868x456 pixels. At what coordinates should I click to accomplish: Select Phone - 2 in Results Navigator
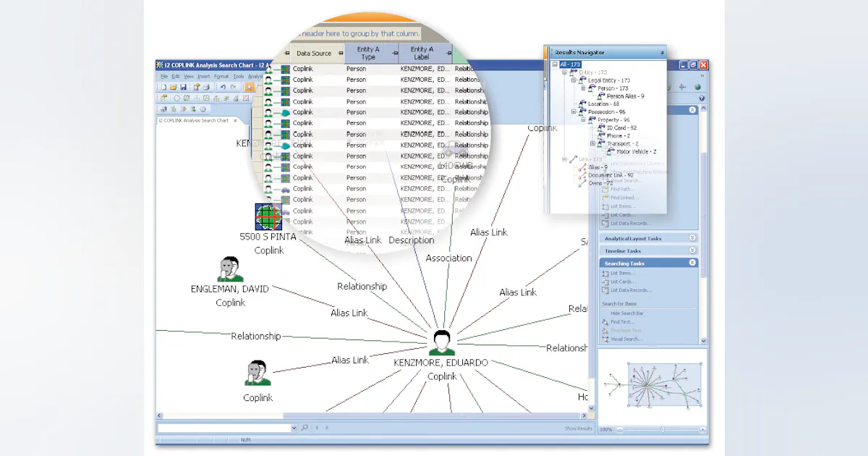tap(618, 136)
